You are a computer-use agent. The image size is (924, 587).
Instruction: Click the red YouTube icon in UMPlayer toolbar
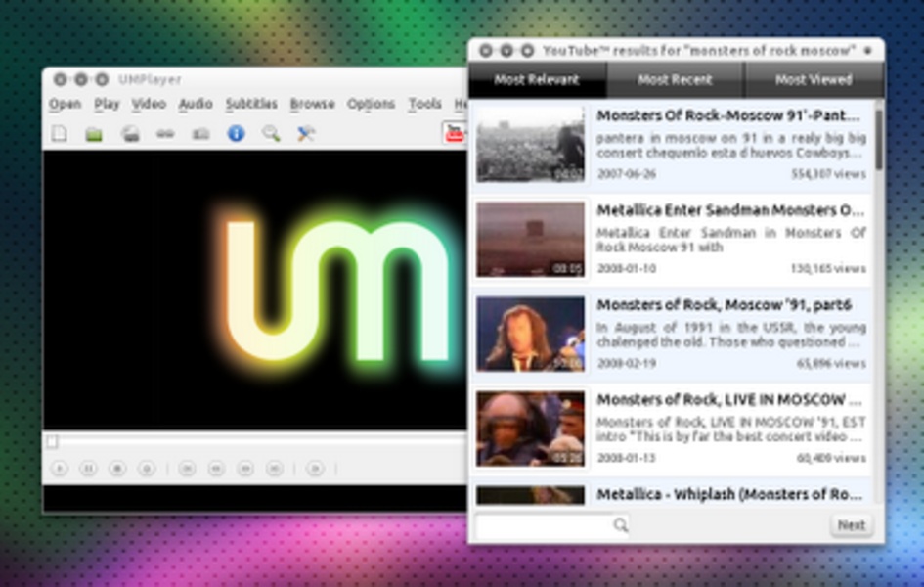tap(455, 133)
